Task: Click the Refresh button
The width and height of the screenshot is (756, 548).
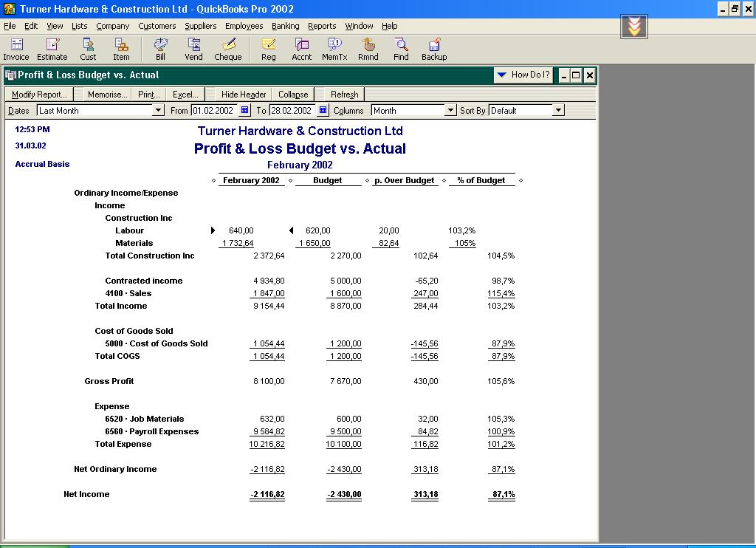Action: pos(345,95)
